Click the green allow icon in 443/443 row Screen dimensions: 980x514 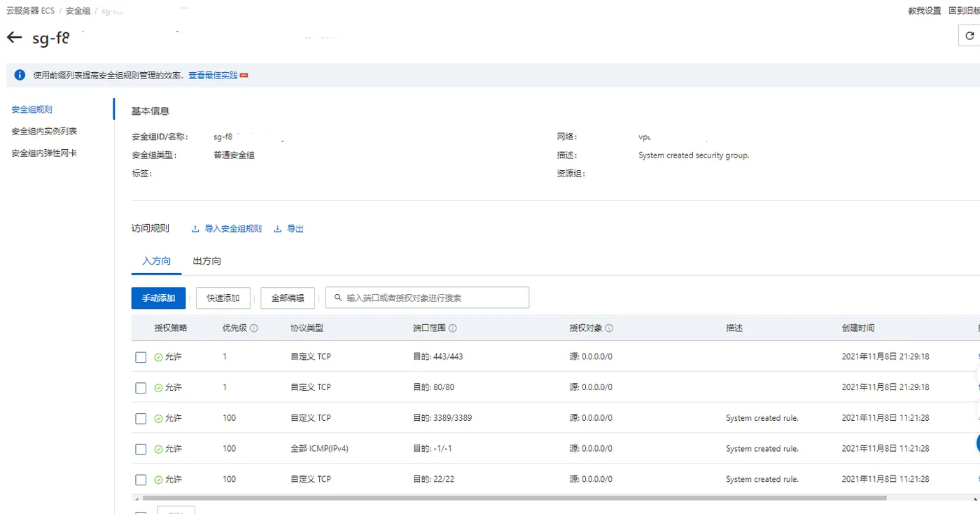pos(158,357)
